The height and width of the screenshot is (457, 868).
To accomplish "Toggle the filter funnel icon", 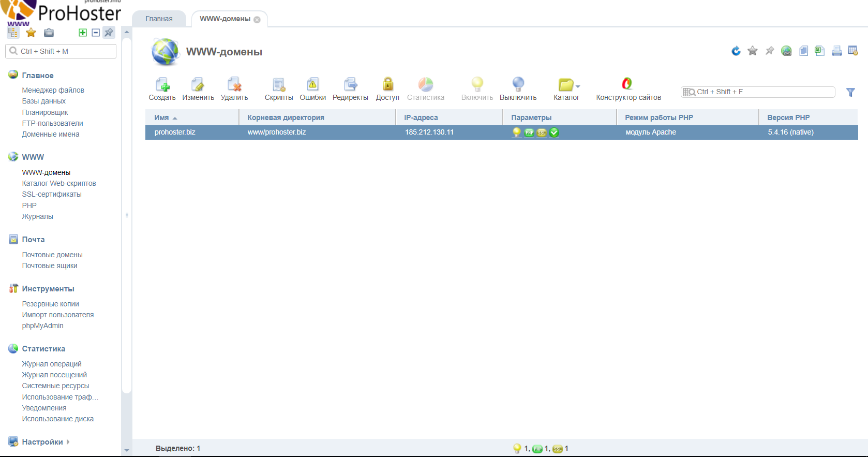I will [x=850, y=92].
